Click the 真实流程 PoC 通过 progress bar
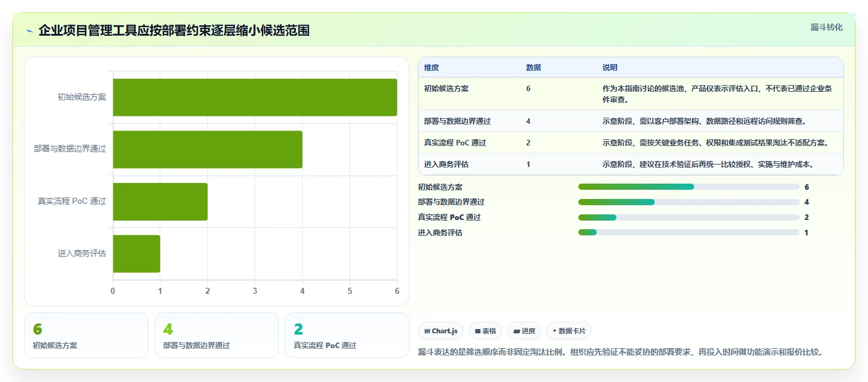 coord(689,217)
